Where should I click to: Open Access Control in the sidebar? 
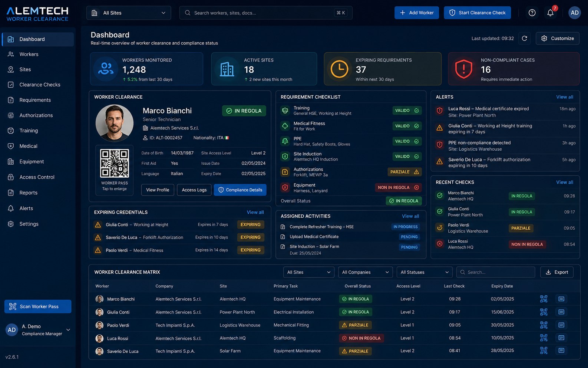[38, 177]
